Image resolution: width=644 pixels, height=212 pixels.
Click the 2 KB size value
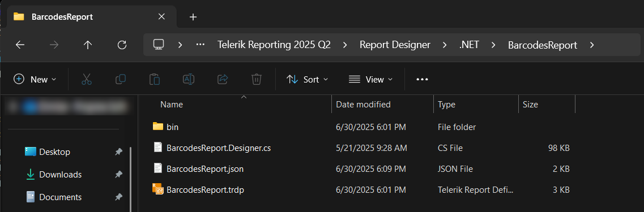point(561,169)
